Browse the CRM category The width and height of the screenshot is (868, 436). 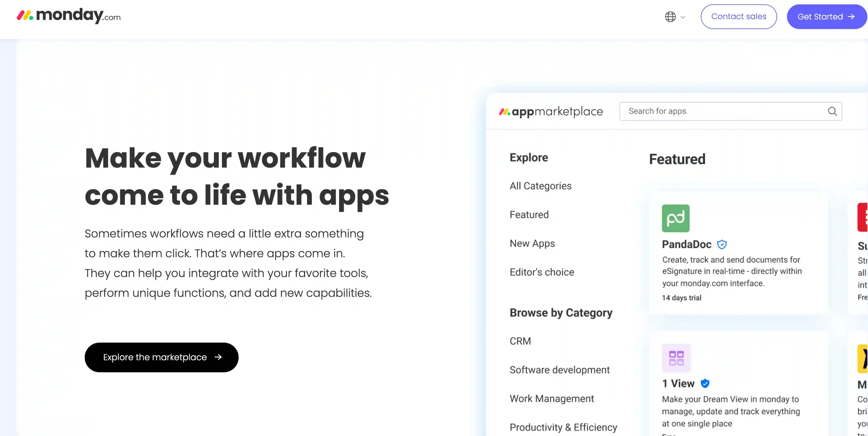pyautogui.click(x=520, y=341)
